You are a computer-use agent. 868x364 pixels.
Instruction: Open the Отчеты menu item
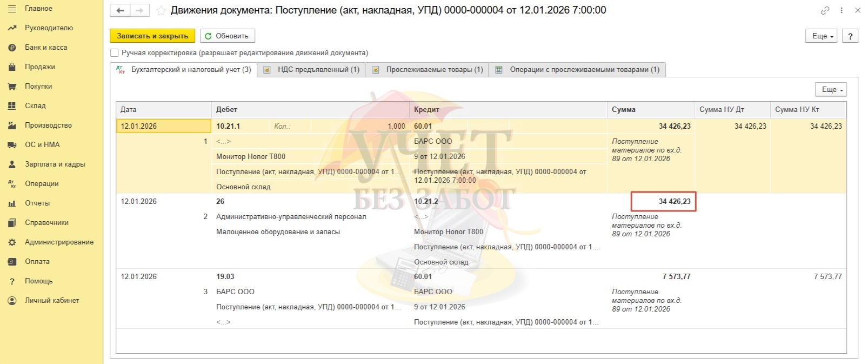point(37,203)
